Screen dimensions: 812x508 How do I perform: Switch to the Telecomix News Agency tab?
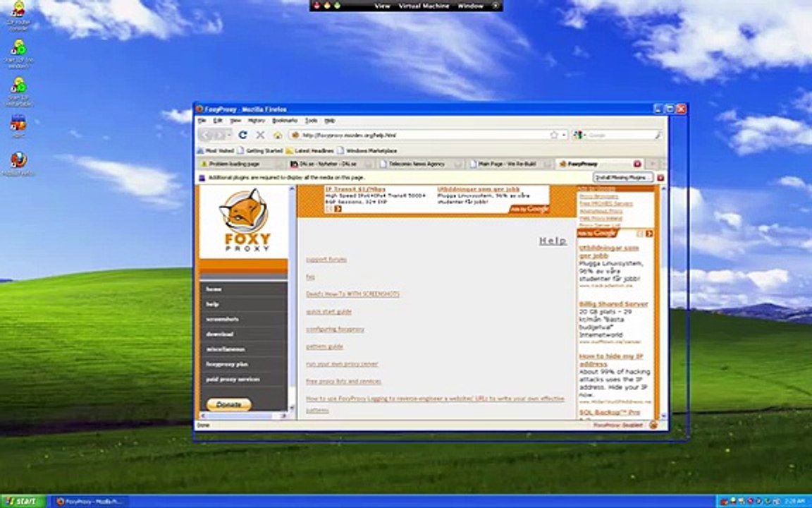point(421,164)
